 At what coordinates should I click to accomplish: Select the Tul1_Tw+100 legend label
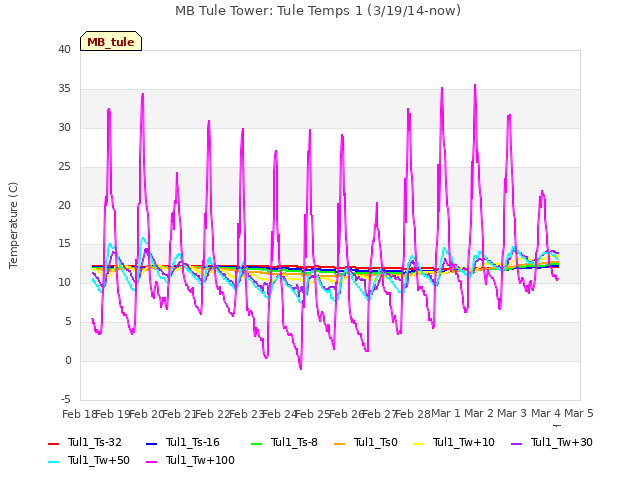tap(200, 460)
